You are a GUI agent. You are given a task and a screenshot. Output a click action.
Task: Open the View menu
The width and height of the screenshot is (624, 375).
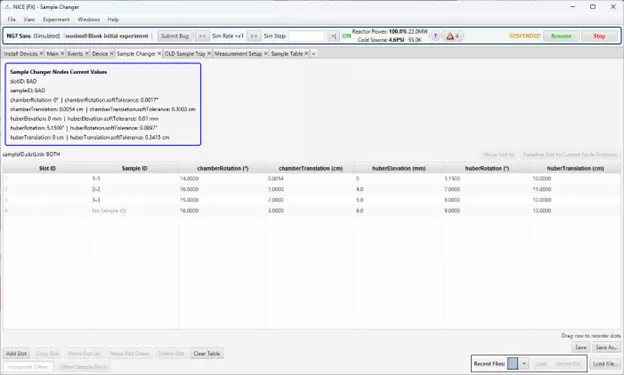29,20
